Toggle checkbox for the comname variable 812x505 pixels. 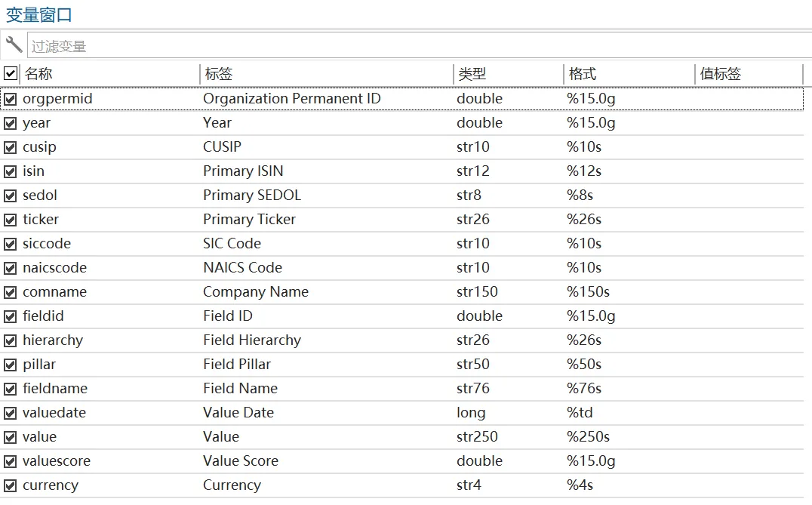pos(11,292)
